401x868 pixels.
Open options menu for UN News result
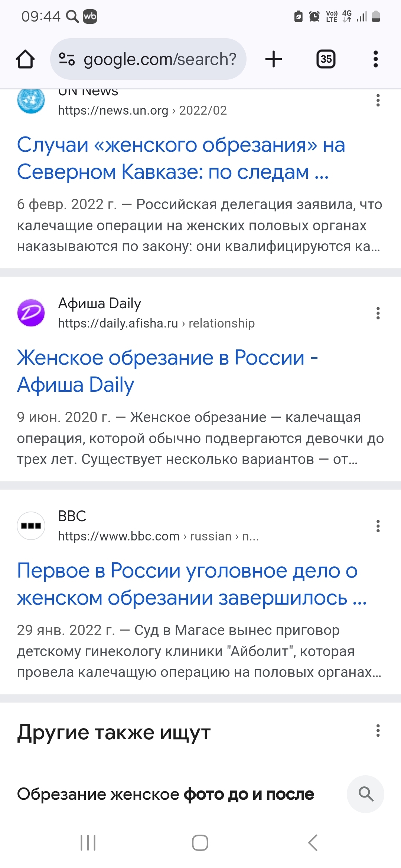(x=378, y=101)
